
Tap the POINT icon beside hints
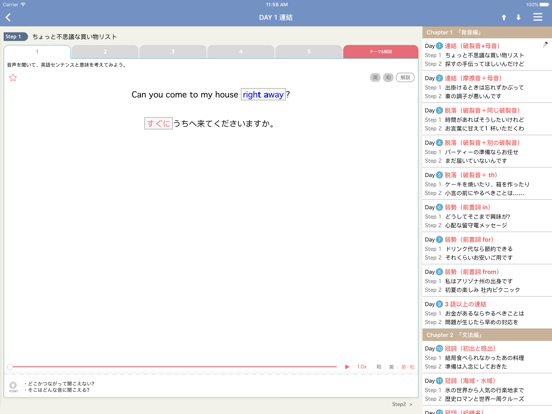point(13,387)
